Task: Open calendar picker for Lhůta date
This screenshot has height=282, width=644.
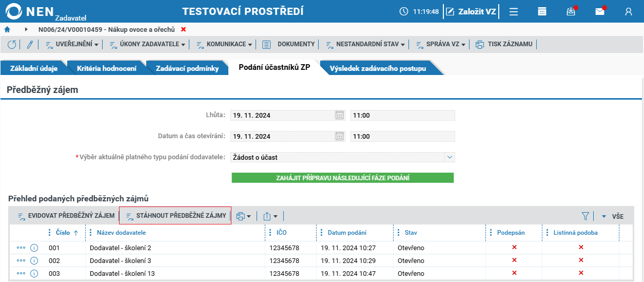Action: coord(339,115)
